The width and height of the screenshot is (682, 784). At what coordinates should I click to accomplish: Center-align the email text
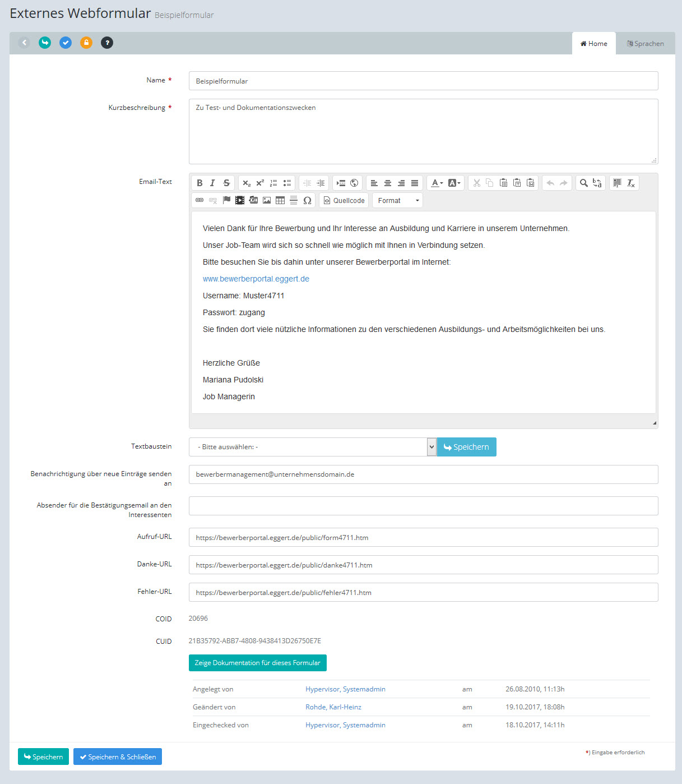(x=388, y=183)
